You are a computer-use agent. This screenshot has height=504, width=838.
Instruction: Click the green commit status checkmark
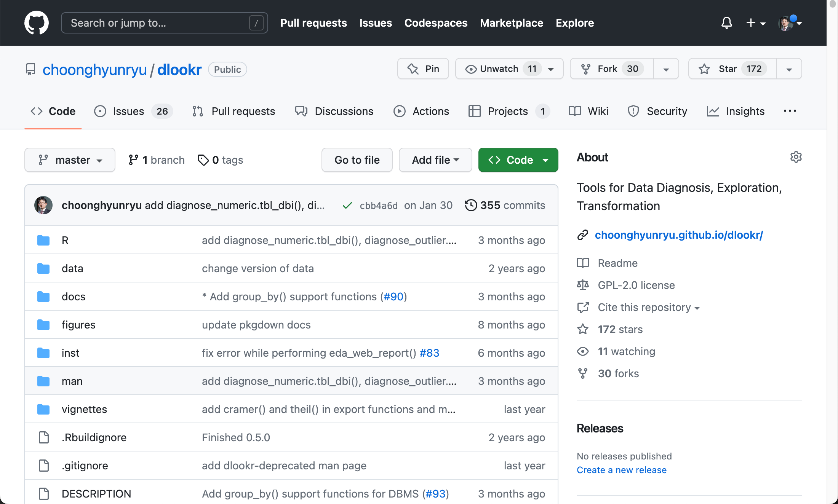pyautogui.click(x=347, y=206)
